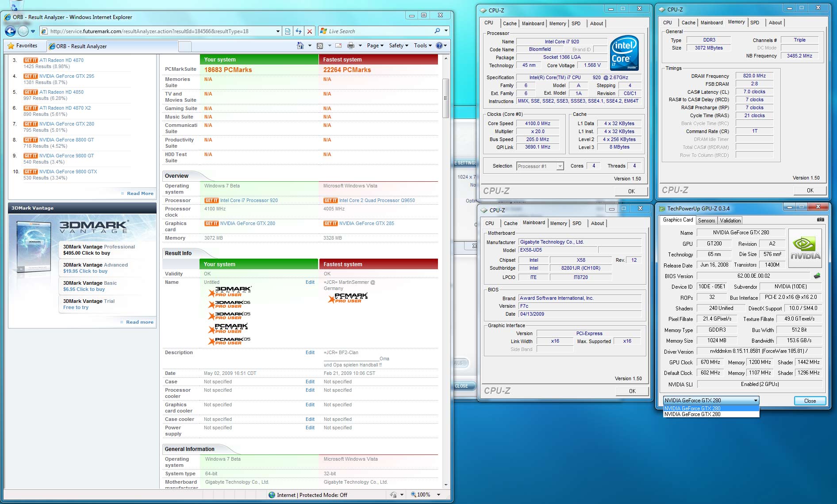
Task: Switch to Memory tab in CPU-Z mainboard window
Action: [558, 223]
